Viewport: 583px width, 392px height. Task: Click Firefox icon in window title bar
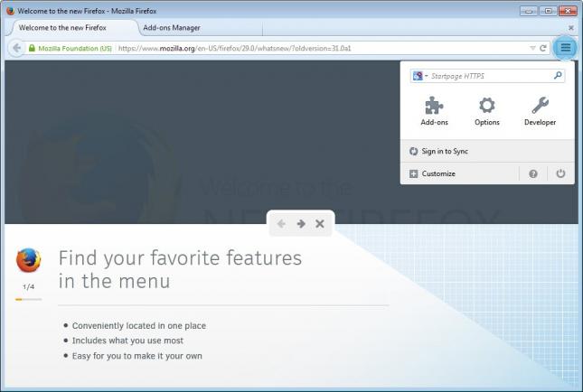point(11,11)
